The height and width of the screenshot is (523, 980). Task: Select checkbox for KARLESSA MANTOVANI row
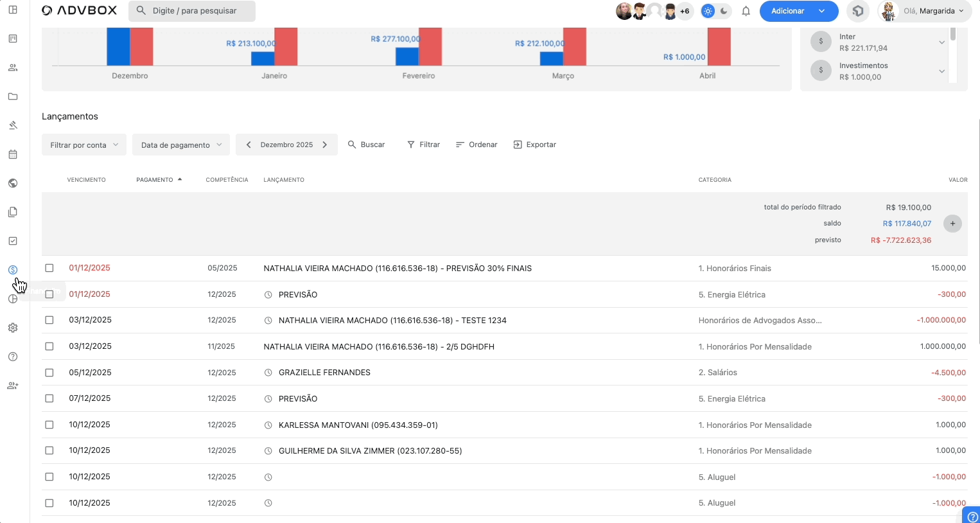(49, 425)
